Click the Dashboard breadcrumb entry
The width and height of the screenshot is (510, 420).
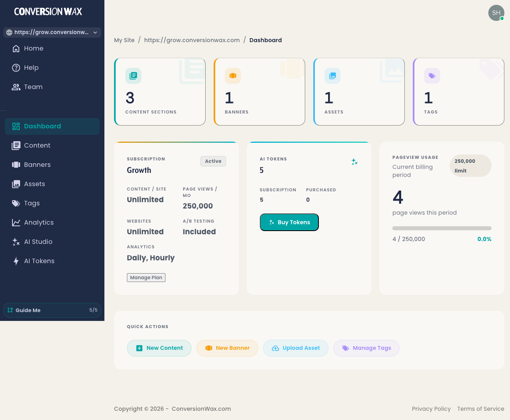pyautogui.click(x=265, y=40)
